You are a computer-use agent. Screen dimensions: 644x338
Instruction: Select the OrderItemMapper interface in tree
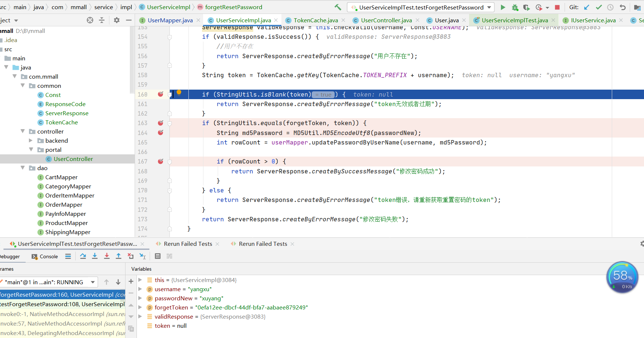(70, 195)
